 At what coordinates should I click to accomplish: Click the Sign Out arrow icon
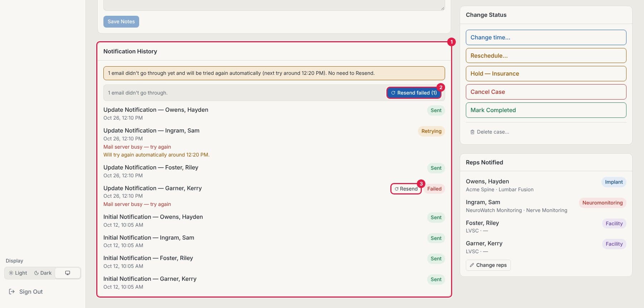pyautogui.click(x=12, y=292)
